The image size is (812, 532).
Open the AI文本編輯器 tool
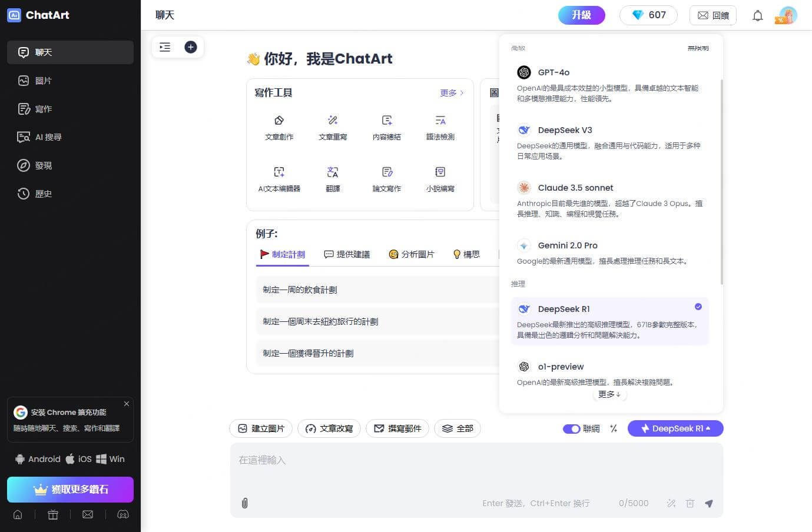click(279, 179)
